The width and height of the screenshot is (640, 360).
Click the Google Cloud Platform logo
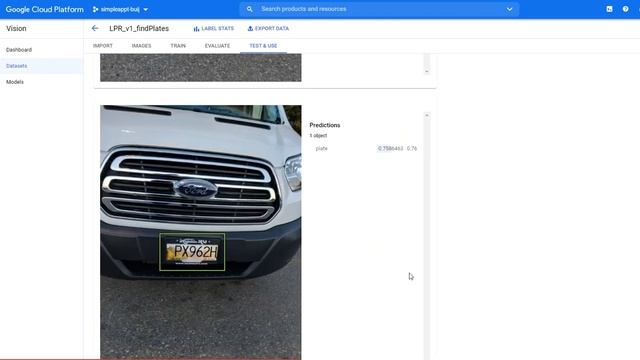click(x=44, y=9)
